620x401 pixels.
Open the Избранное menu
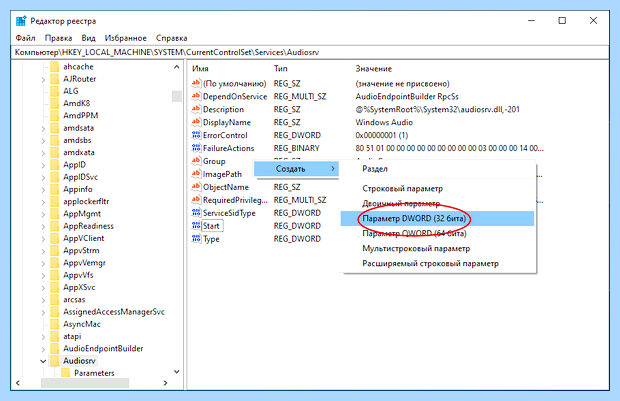click(x=125, y=38)
